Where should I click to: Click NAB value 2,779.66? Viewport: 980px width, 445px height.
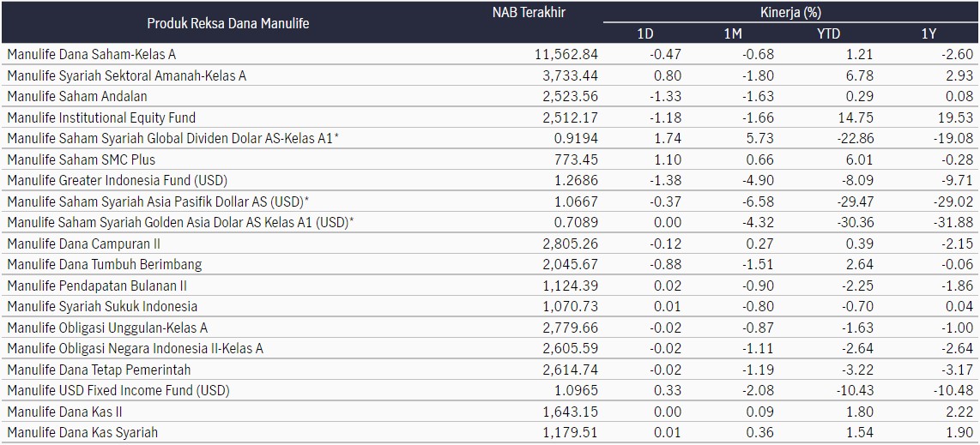pyautogui.click(x=572, y=328)
